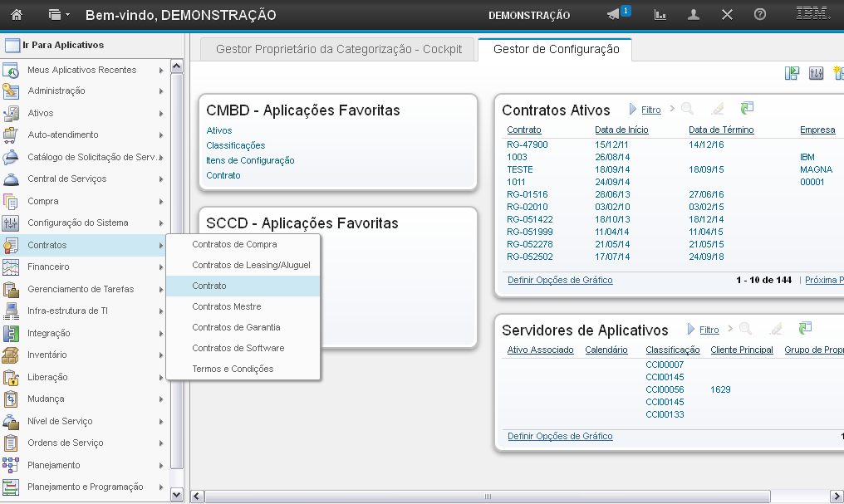Open the reports bar-chart icon

pos(661,15)
